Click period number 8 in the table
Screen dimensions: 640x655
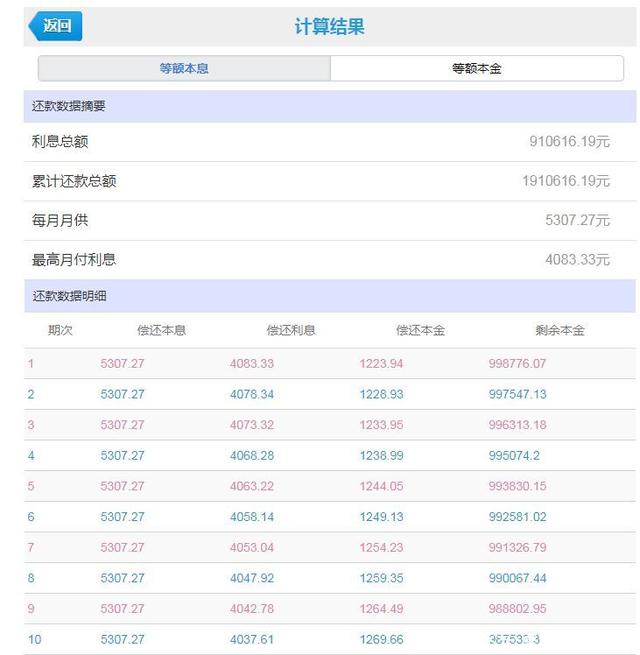[x=31, y=578]
